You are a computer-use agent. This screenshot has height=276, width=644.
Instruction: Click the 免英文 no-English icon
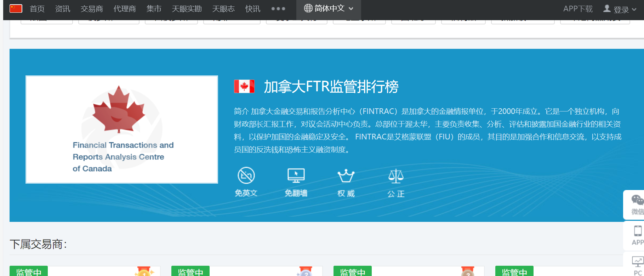(x=246, y=176)
